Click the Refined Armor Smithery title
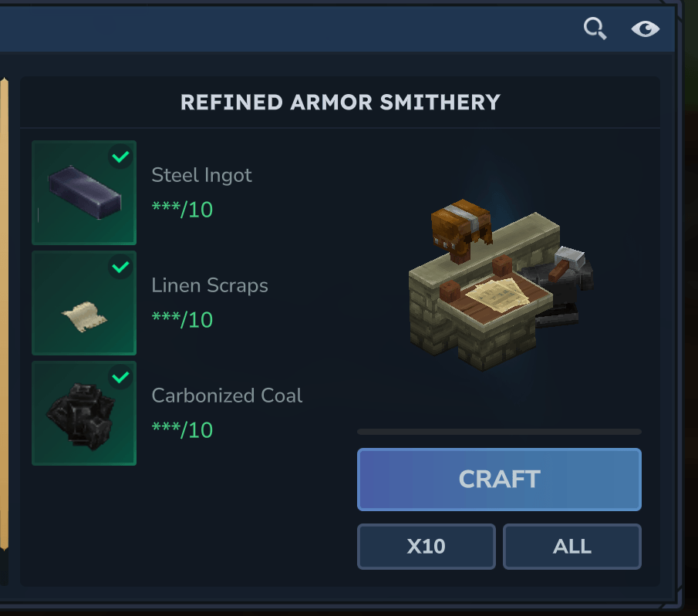Image resolution: width=698 pixels, height=616 pixels. (341, 103)
